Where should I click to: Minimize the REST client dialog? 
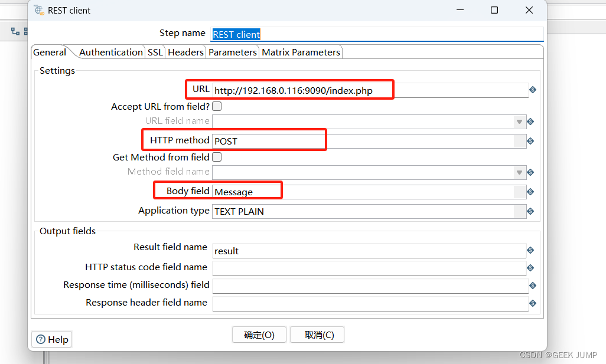point(460,10)
